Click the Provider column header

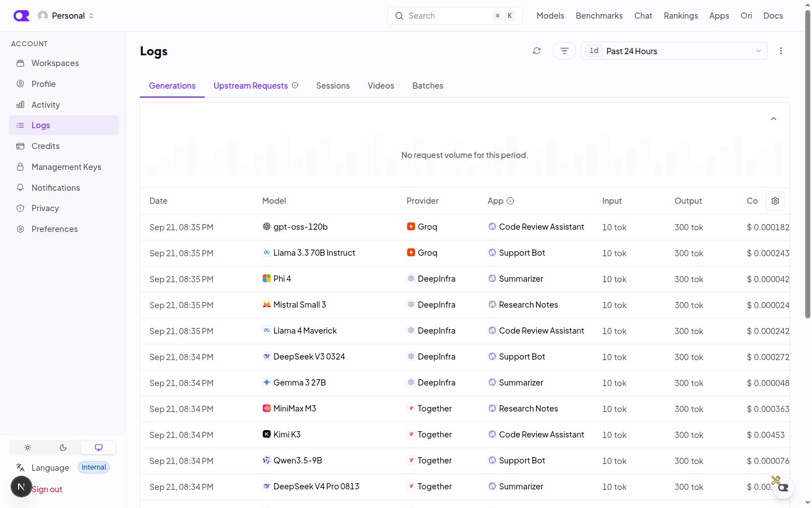tap(422, 201)
